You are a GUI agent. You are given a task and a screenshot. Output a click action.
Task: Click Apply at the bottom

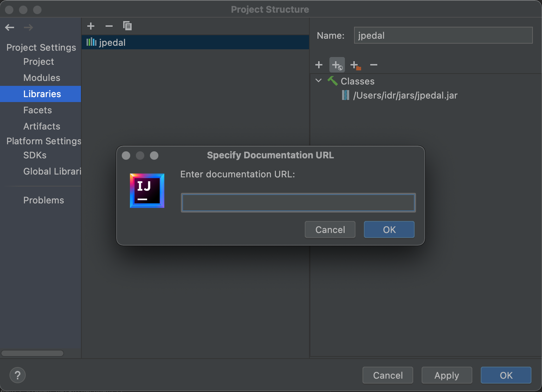pyautogui.click(x=446, y=375)
